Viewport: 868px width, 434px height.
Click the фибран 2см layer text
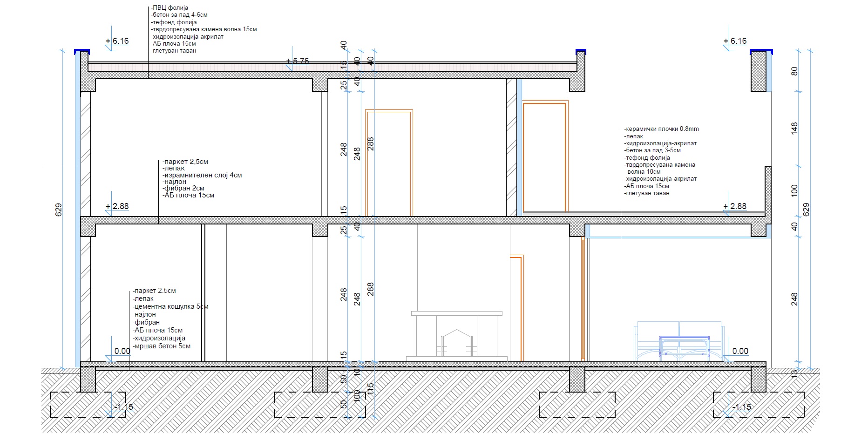click(184, 188)
